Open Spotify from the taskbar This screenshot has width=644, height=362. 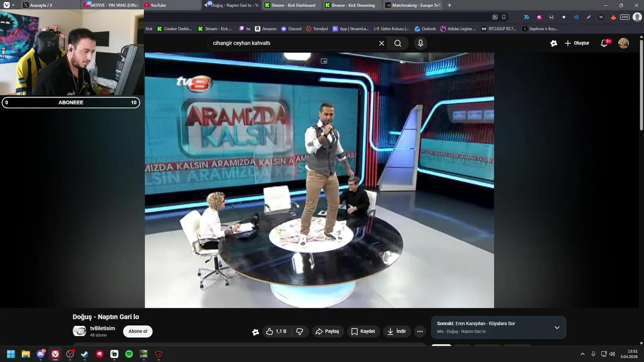click(x=129, y=354)
